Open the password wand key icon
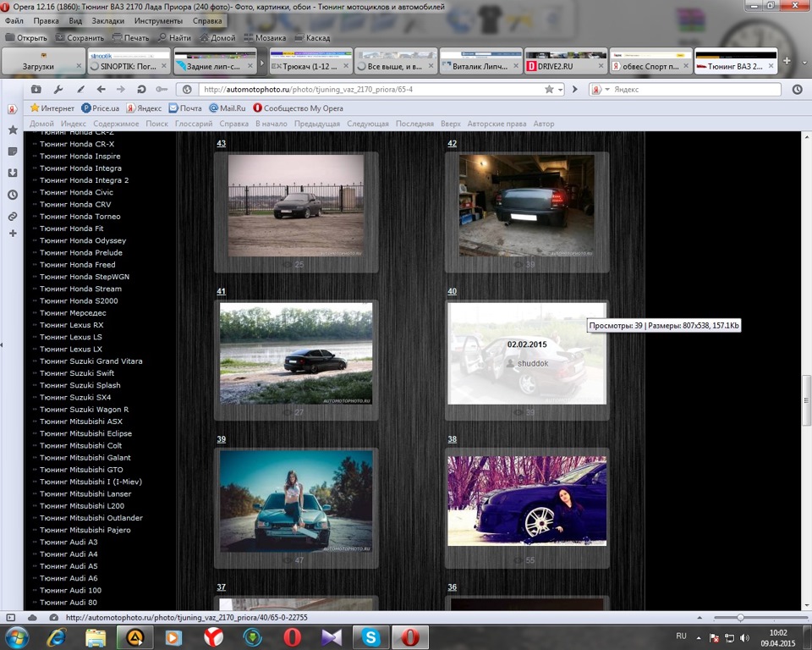Viewport: 812px width, 650px height. 162,89
